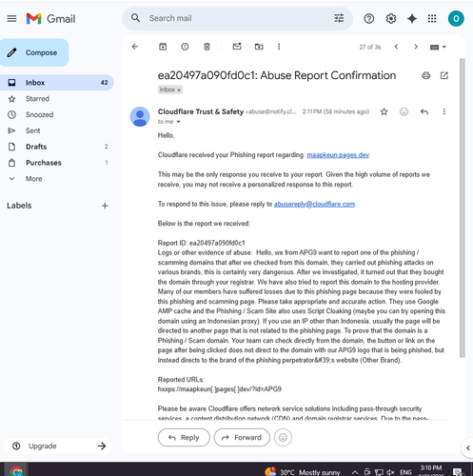
Task: Show recipient details dropdown arrow
Action: click(178, 122)
